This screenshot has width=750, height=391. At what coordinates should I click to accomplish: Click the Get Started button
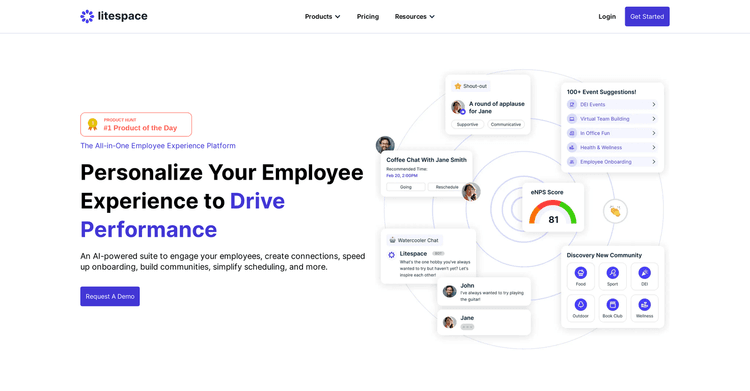tap(647, 16)
